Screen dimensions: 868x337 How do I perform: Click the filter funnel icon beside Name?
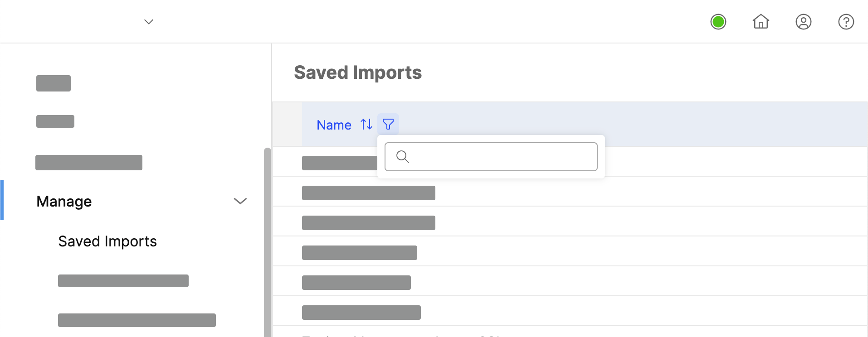[x=388, y=124]
